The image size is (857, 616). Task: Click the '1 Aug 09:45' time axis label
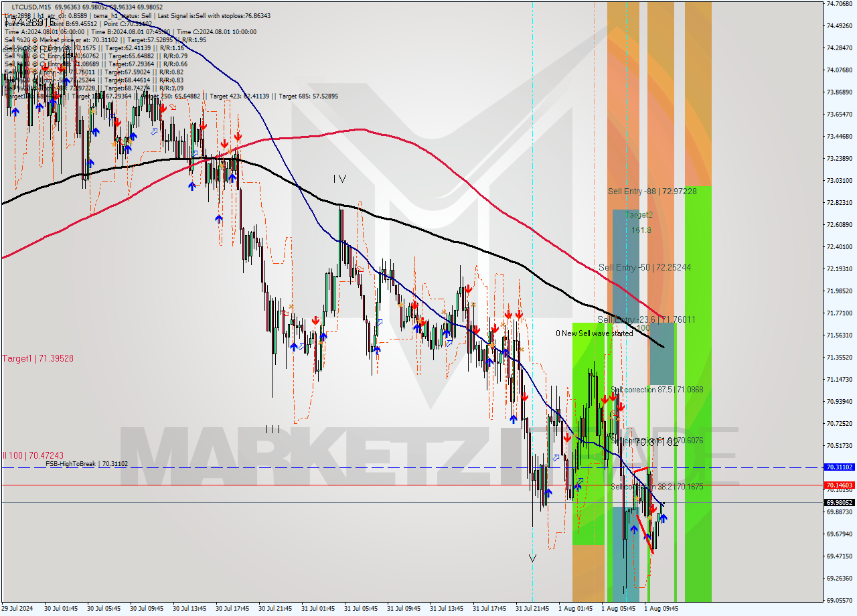point(661,609)
